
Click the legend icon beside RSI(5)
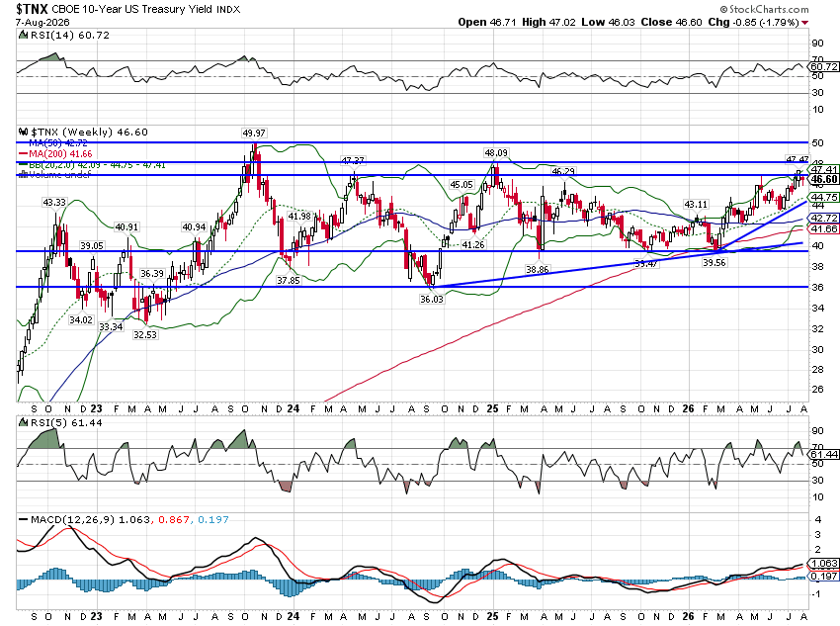[x=23, y=422]
